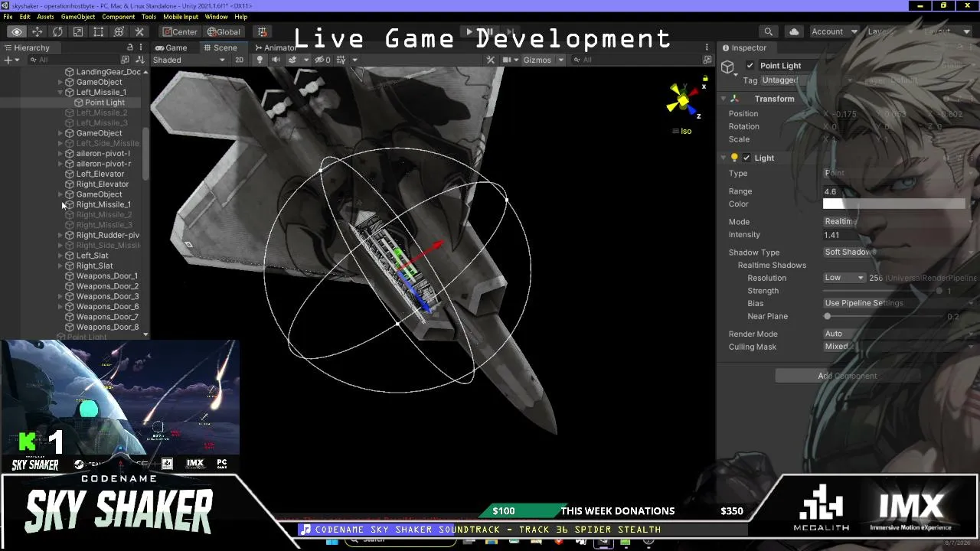This screenshot has width=980, height=551.
Task: Select the Rotate tool
Action: click(x=57, y=32)
